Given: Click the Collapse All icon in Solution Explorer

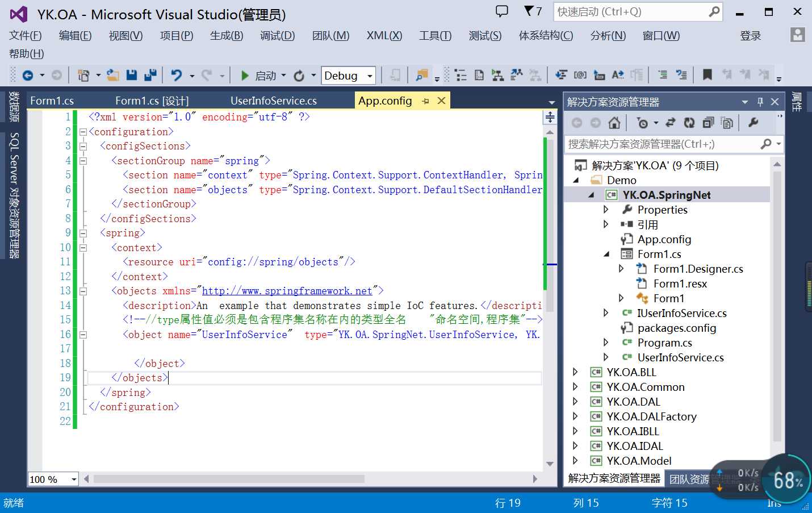Looking at the screenshot, I should click(x=708, y=123).
